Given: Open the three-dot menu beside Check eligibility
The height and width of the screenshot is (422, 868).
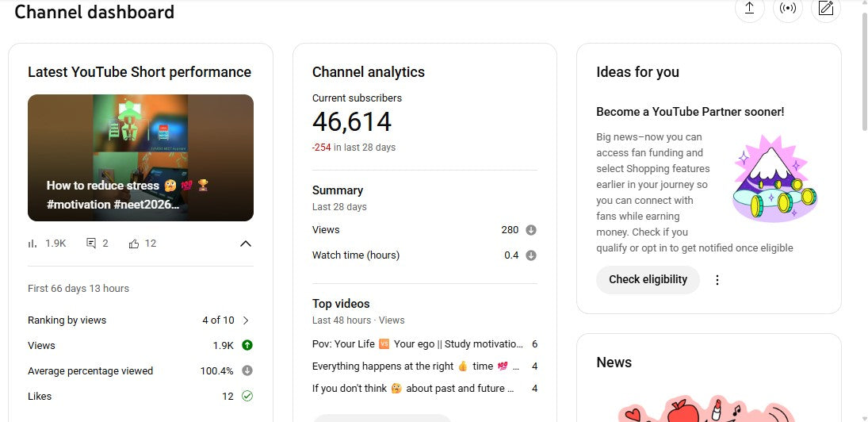Looking at the screenshot, I should pyautogui.click(x=717, y=280).
